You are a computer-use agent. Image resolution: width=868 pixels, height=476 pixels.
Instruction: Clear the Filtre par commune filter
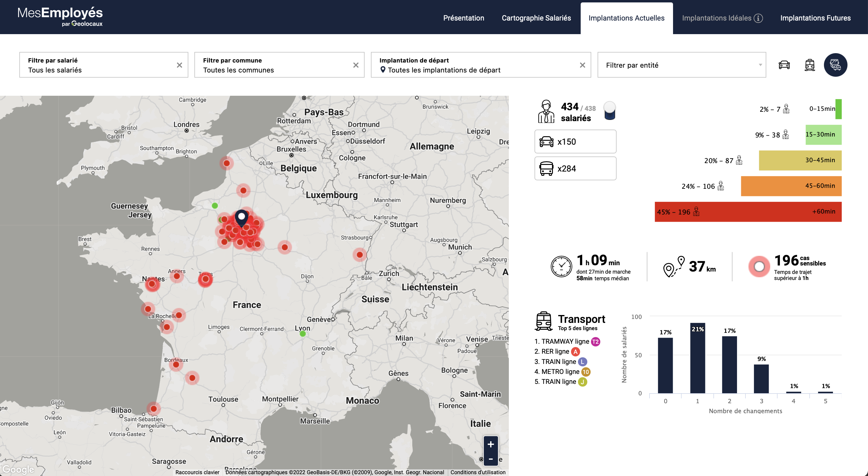click(x=356, y=65)
